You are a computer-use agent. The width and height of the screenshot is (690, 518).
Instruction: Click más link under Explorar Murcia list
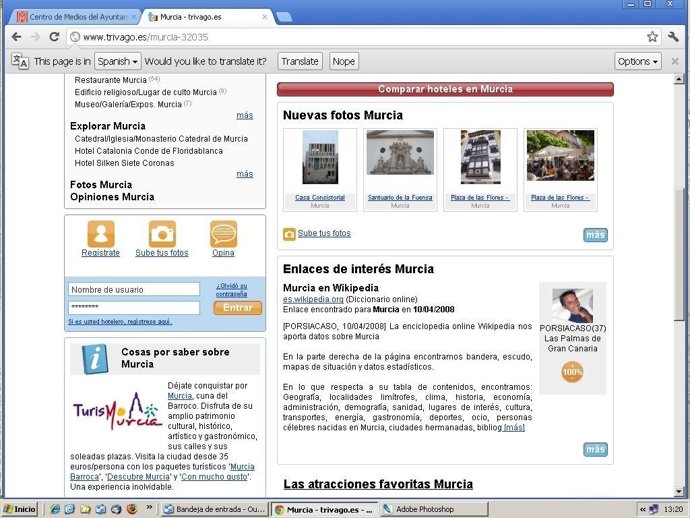click(245, 174)
